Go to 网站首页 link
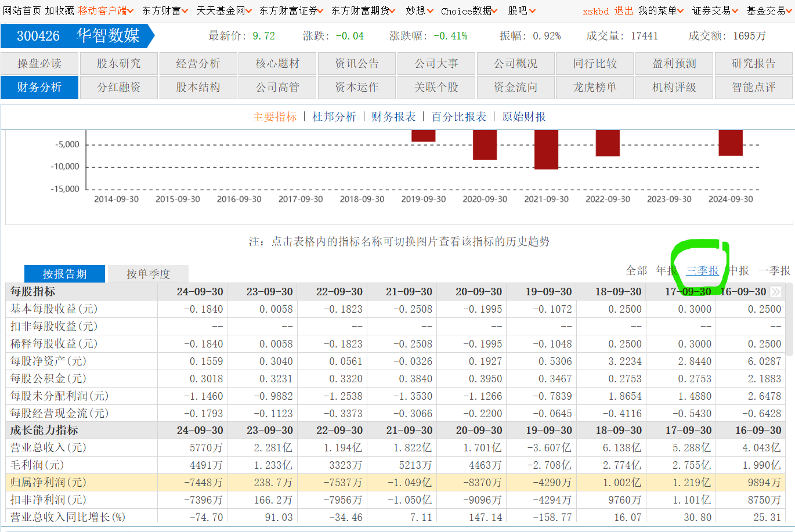The image size is (795, 532). [x=22, y=10]
